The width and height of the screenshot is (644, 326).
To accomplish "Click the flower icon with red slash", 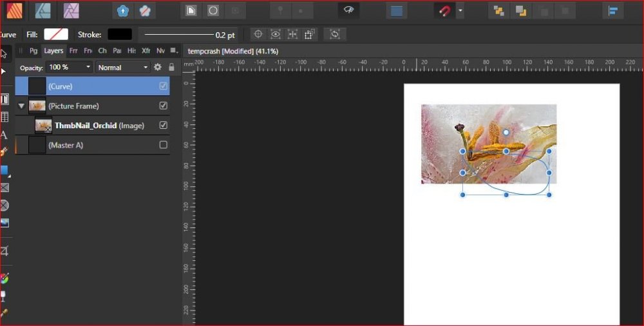I will (x=144, y=11).
